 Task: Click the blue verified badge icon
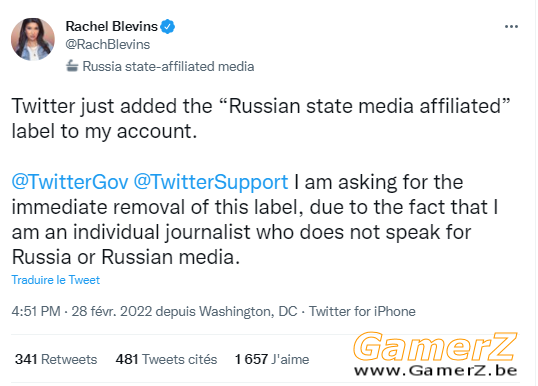168,27
